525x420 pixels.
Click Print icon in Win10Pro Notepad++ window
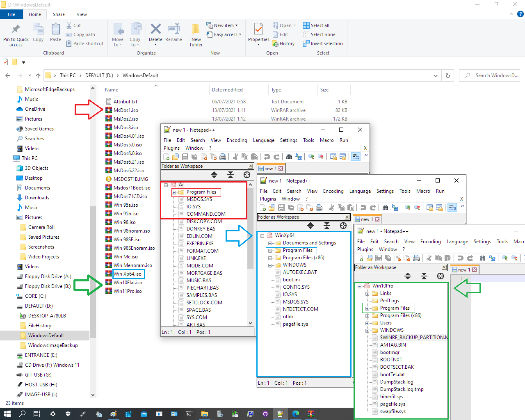pos(416,258)
